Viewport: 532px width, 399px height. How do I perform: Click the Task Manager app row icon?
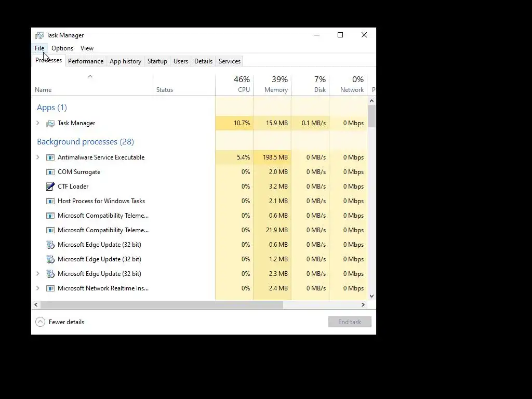click(50, 124)
